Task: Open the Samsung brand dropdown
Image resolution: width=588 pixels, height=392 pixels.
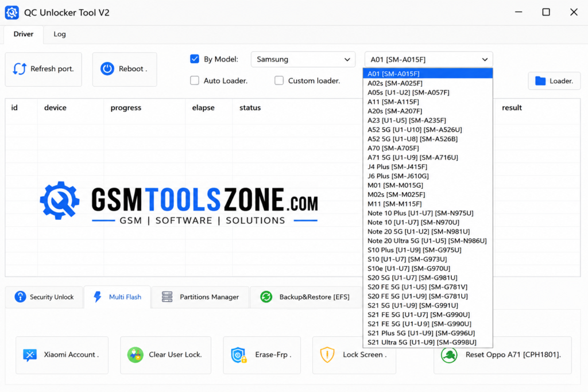Action: click(x=303, y=60)
